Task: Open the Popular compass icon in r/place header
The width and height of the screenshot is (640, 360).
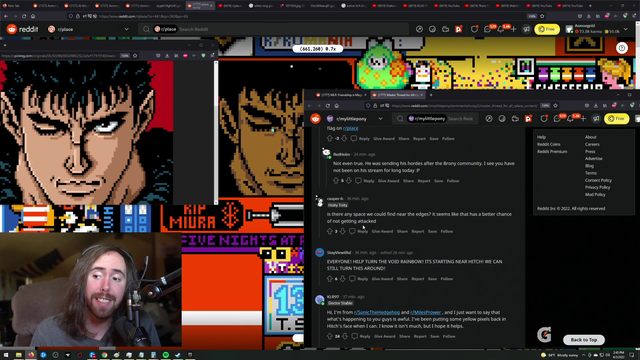Action: [419, 29]
